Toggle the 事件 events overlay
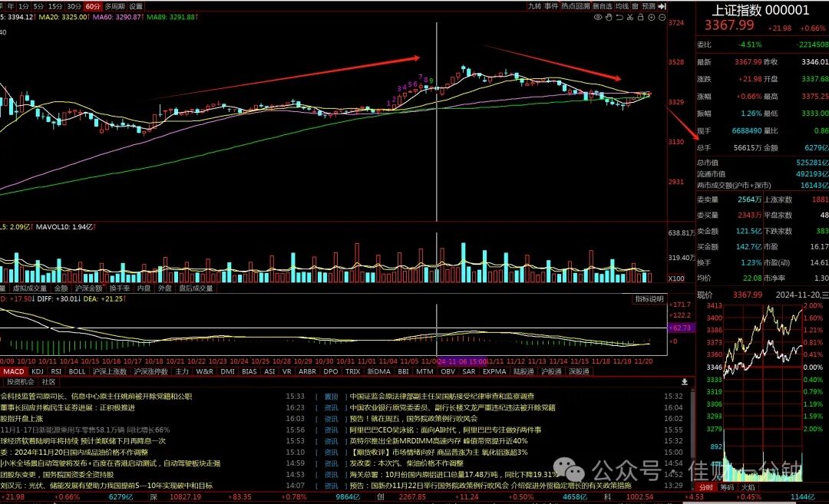 coord(551,6)
